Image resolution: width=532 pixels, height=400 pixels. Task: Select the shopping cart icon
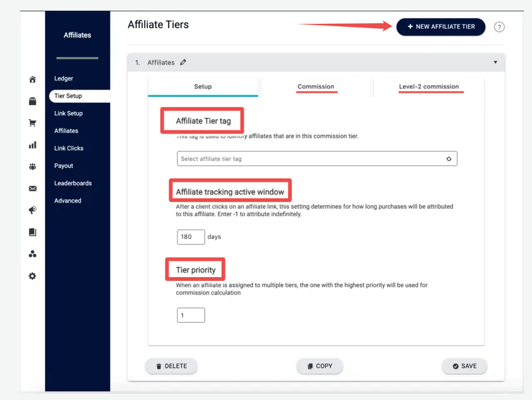tap(33, 123)
